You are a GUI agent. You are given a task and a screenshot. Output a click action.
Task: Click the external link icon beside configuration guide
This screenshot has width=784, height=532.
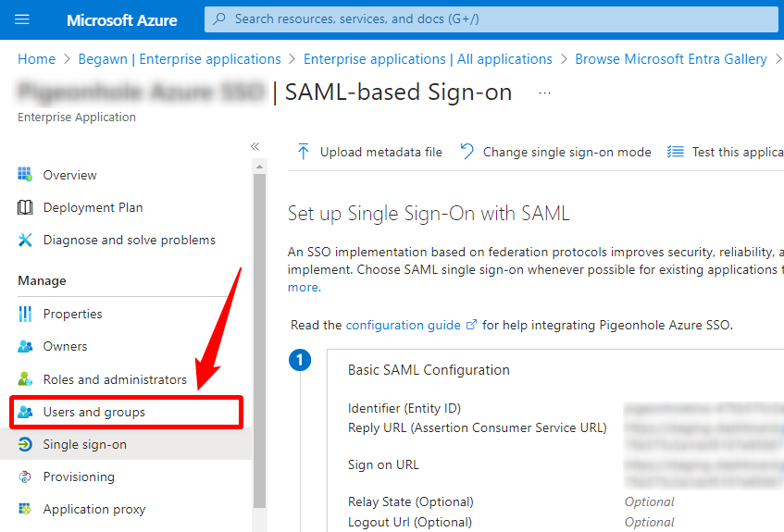[x=471, y=325]
